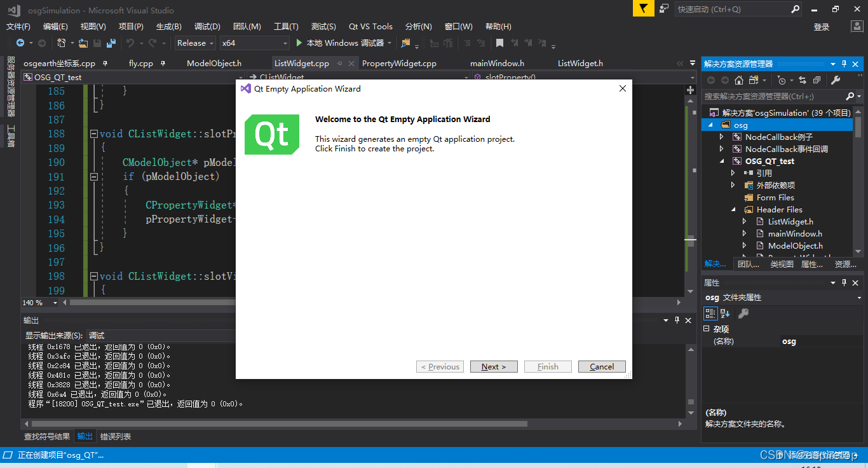868x468 pixels.
Task: Select mainWindow.h in Solution Explorer
Action: [795, 234]
